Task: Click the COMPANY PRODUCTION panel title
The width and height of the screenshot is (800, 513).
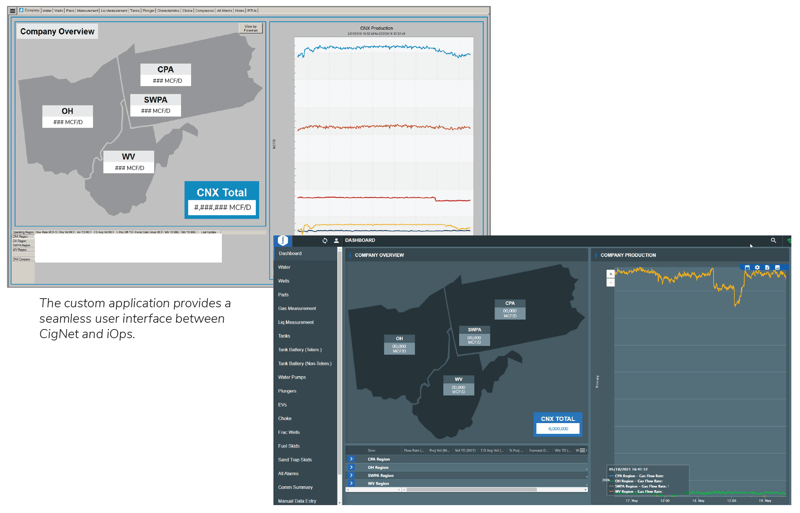Action: point(628,255)
